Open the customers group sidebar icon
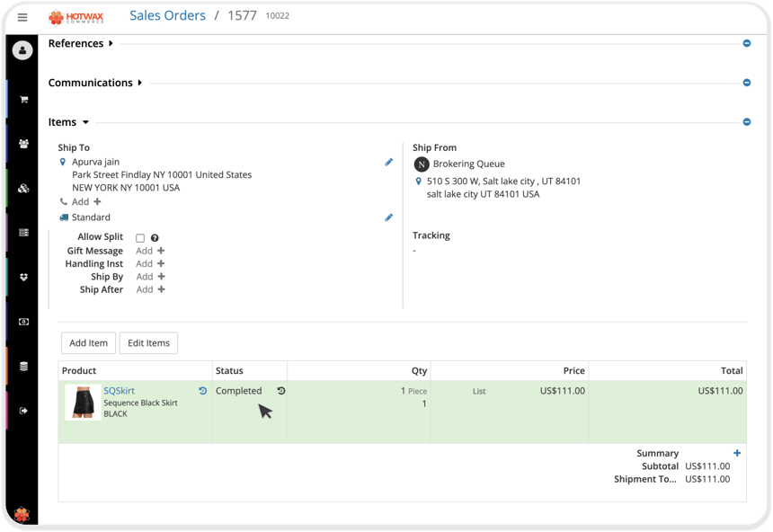 pos(23,144)
